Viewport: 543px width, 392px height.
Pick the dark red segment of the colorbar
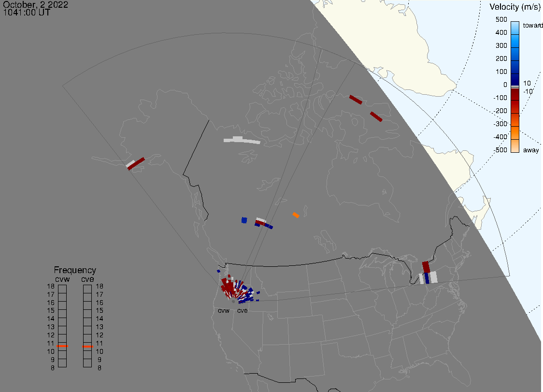click(x=515, y=95)
